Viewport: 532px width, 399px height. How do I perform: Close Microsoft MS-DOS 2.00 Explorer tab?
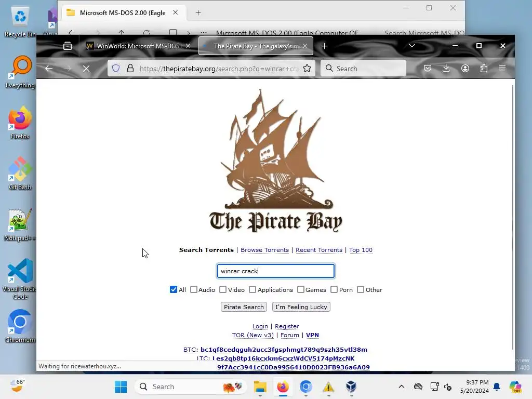coord(176,12)
